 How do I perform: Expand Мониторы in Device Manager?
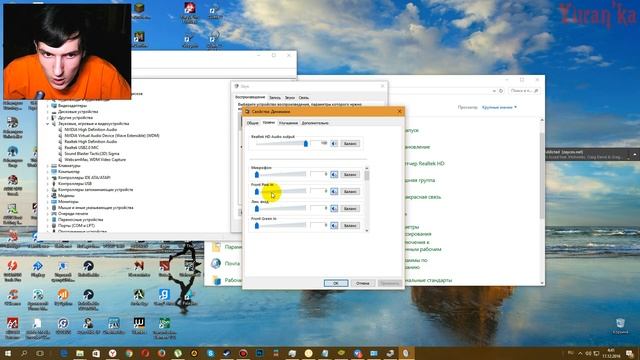(x=48, y=202)
